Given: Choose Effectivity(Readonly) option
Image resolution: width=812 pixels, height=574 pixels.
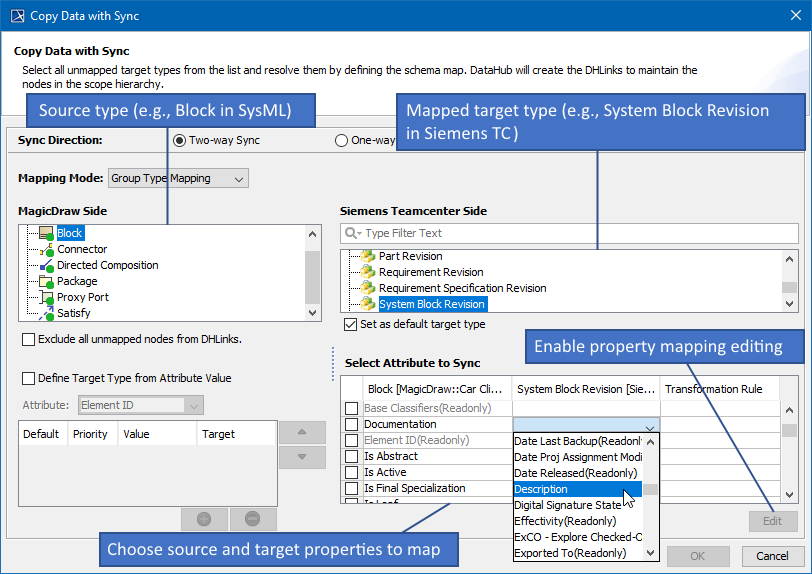Looking at the screenshot, I should 578,521.
